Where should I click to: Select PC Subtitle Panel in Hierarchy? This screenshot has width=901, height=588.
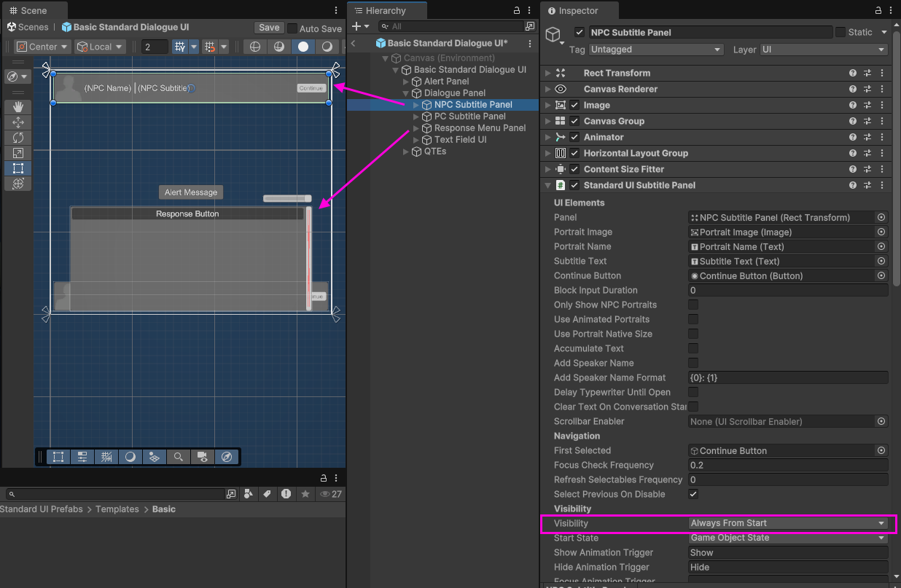point(470,117)
